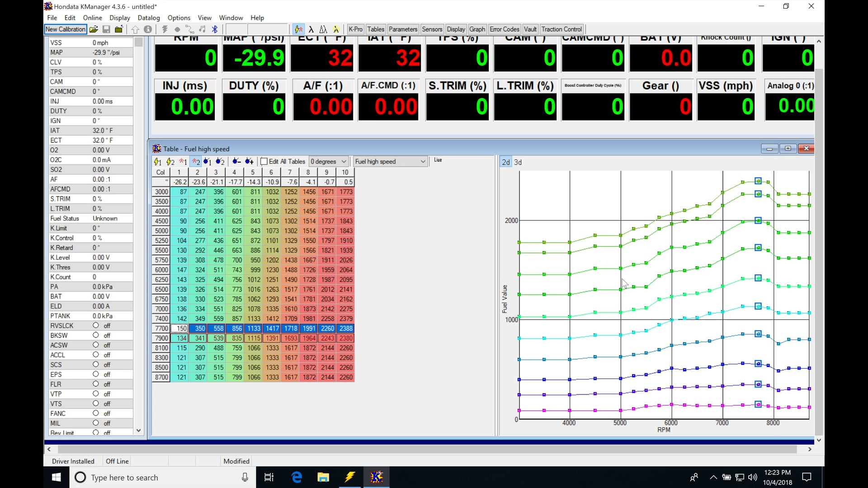Screen dimensions: 868x488
Task: Open a calibration file
Action: (x=94, y=29)
